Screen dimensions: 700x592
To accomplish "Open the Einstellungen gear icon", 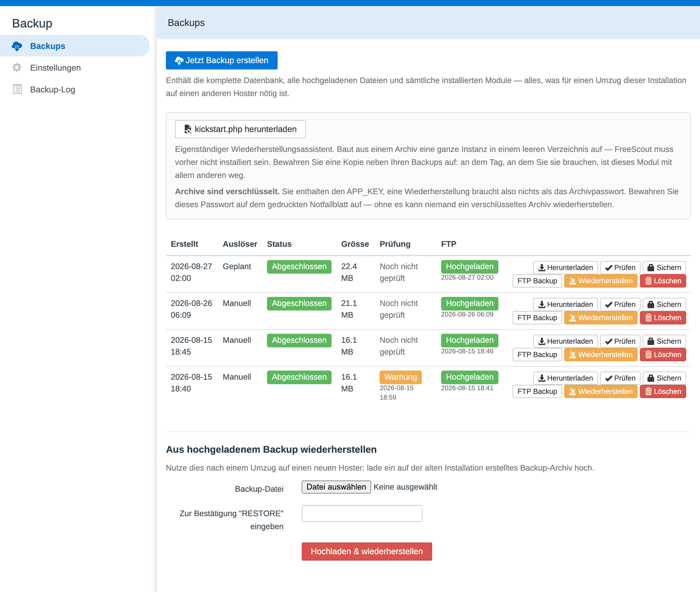I will tap(17, 67).
